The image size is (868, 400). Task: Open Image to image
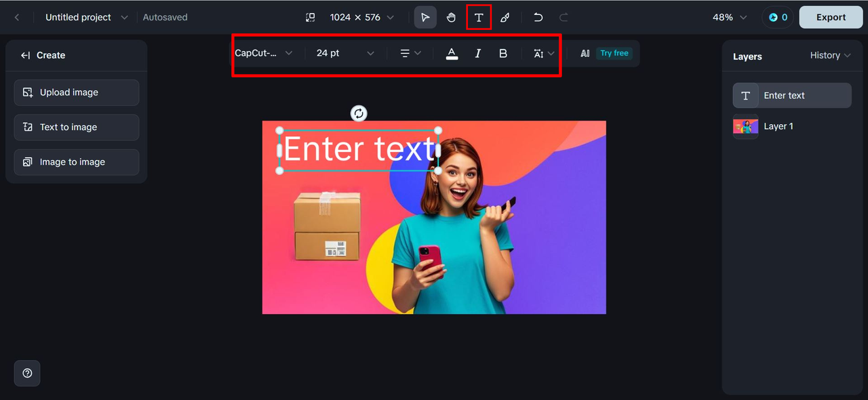(x=77, y=162)
